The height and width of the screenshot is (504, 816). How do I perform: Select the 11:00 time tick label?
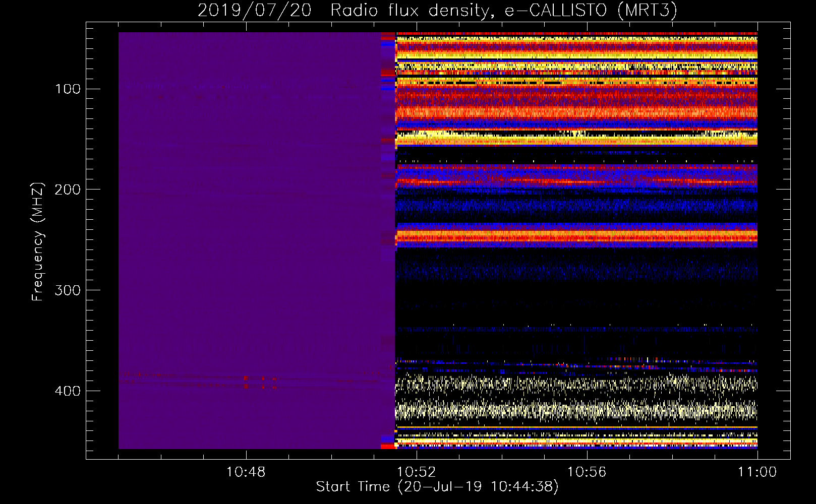tap(756, 472)
